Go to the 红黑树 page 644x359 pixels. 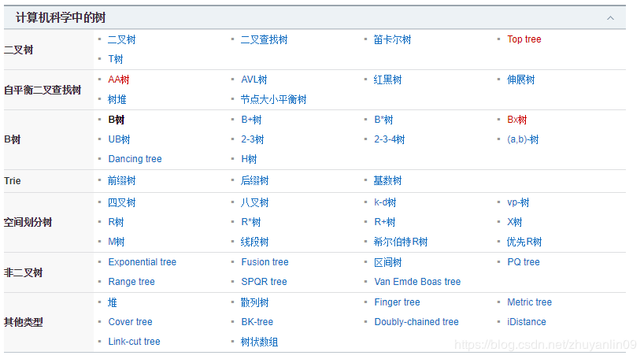tap(387, 80)
